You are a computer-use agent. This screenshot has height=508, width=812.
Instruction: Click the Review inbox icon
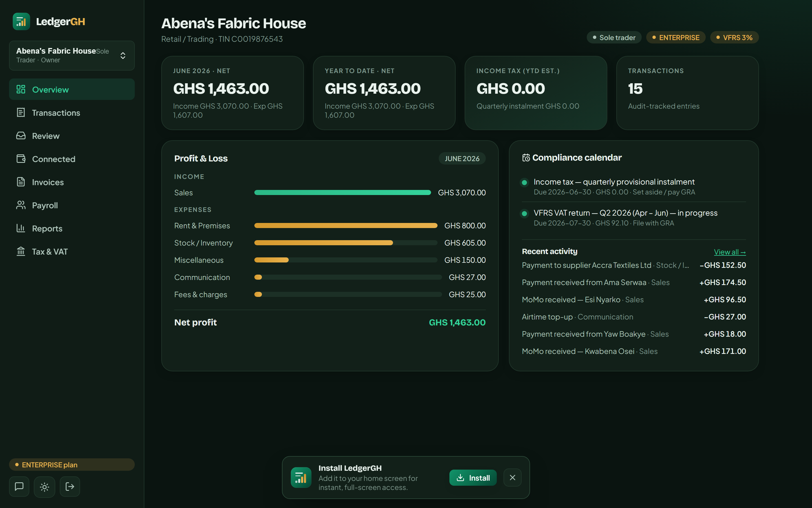(x=21, y=136)
